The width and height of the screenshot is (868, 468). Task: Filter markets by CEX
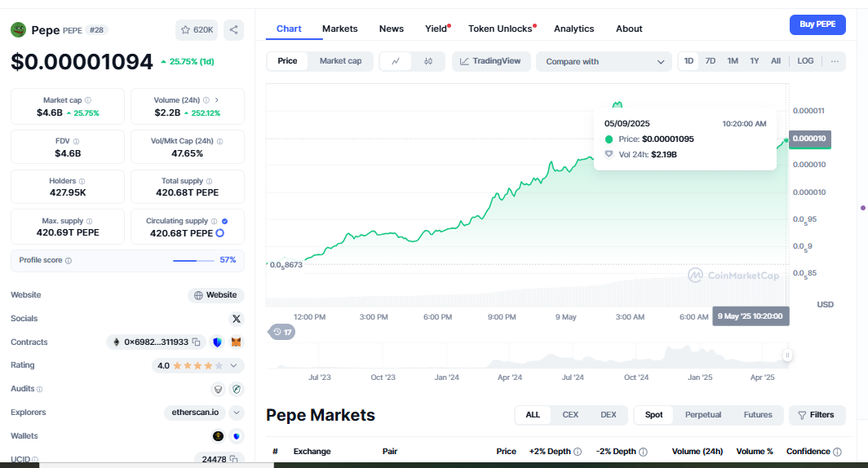coord(570,415)
